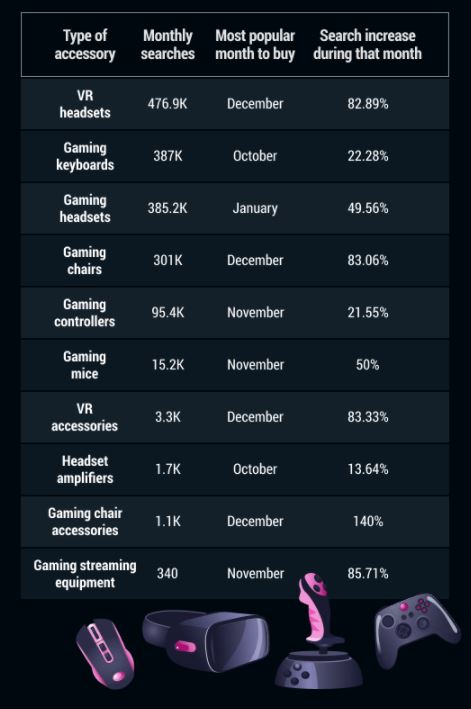Click the gaming mouse illustration
Screen dimensions: 471x709
coord(105,653)
